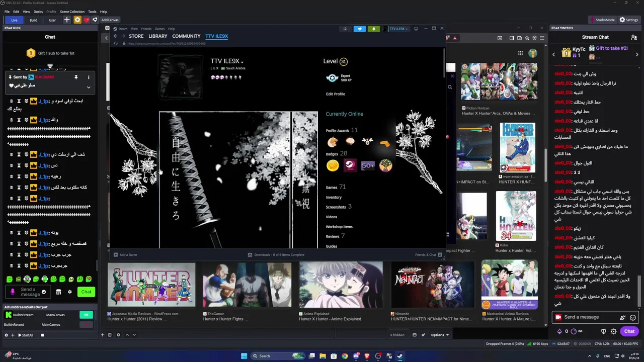Go back in Steam with the back arrow
Image resolution: width=644 pixels, height=362 pixels.
(115, 36)
